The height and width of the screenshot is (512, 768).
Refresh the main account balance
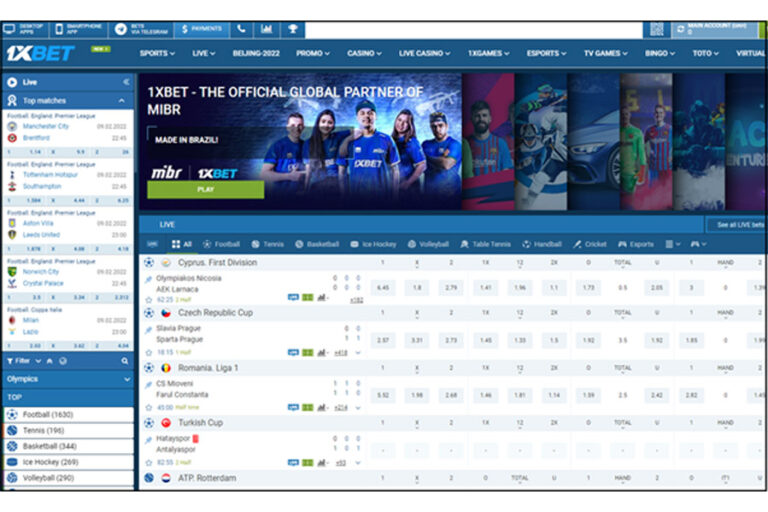click(x=680, y=29)
